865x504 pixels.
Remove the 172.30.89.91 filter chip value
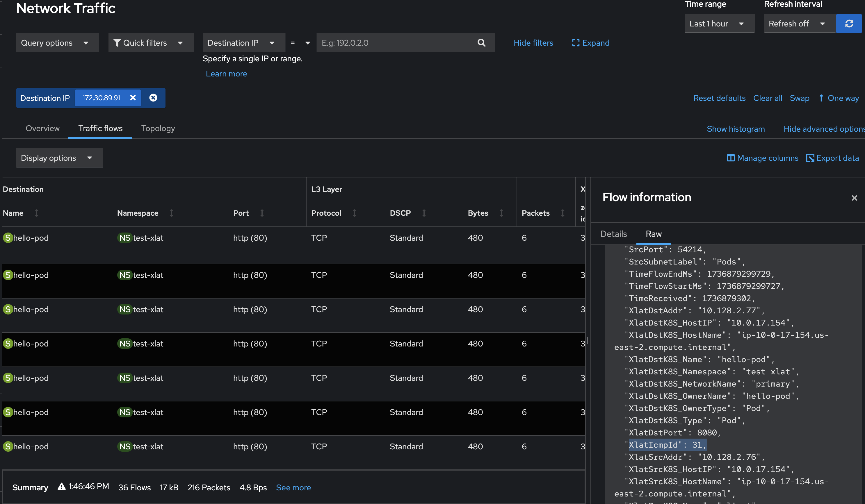coord(133,98)
